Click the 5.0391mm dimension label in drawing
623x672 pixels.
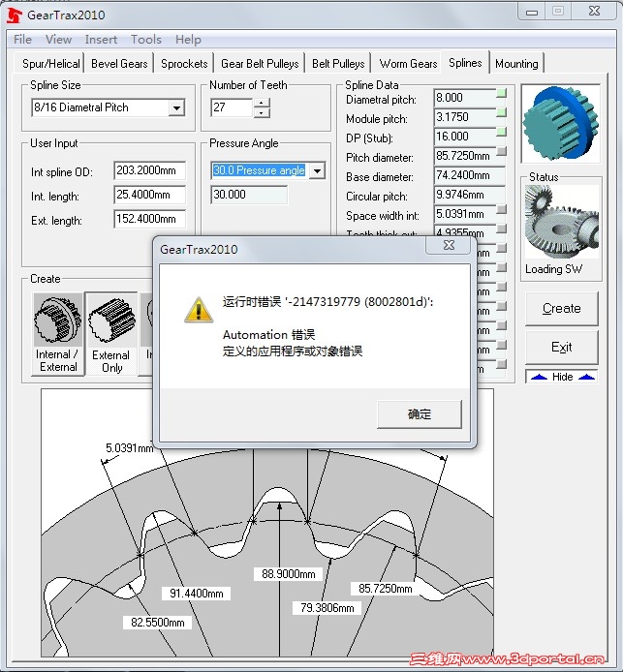pyautogui.click(x=130, y=448)
